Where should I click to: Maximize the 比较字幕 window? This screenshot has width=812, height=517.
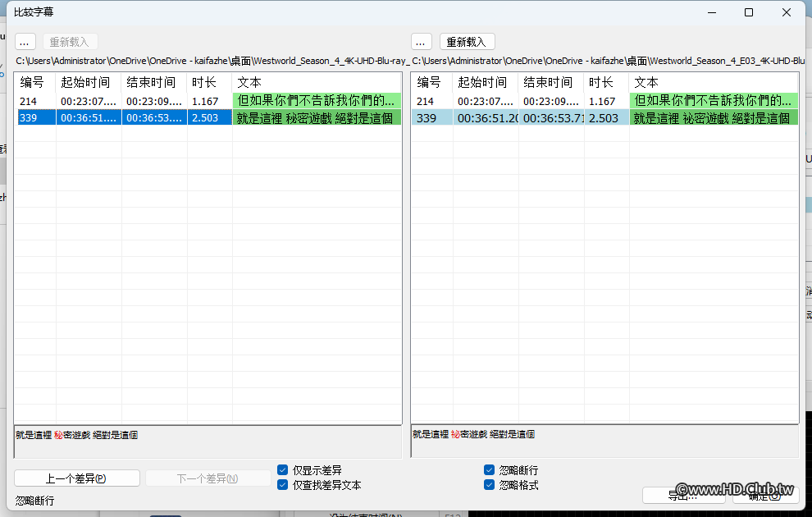[749, 12]
